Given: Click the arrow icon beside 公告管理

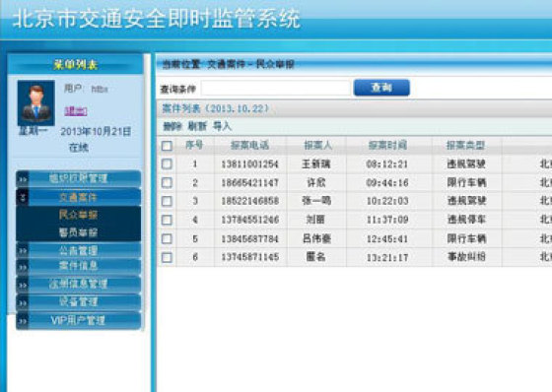Looking at the screenshot, I should (23, 250).
